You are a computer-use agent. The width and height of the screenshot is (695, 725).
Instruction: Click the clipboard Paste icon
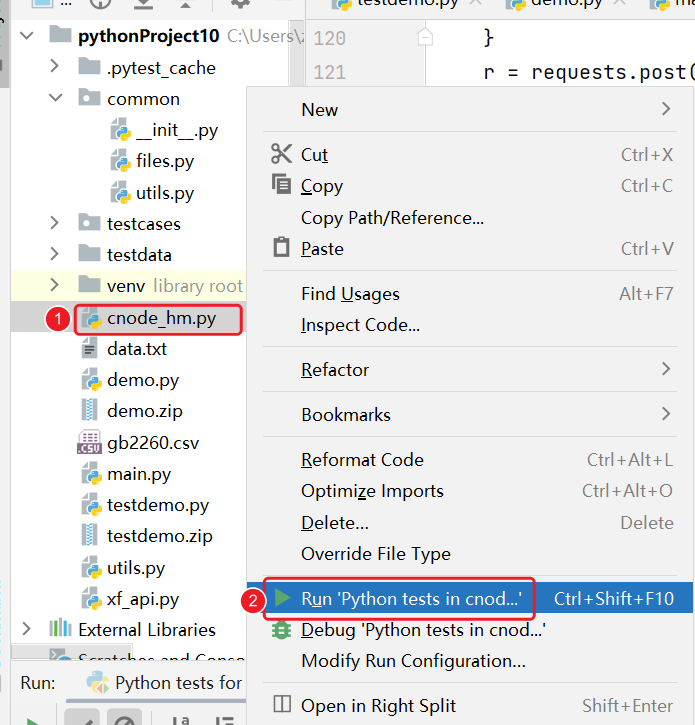(x=281, y=247)
